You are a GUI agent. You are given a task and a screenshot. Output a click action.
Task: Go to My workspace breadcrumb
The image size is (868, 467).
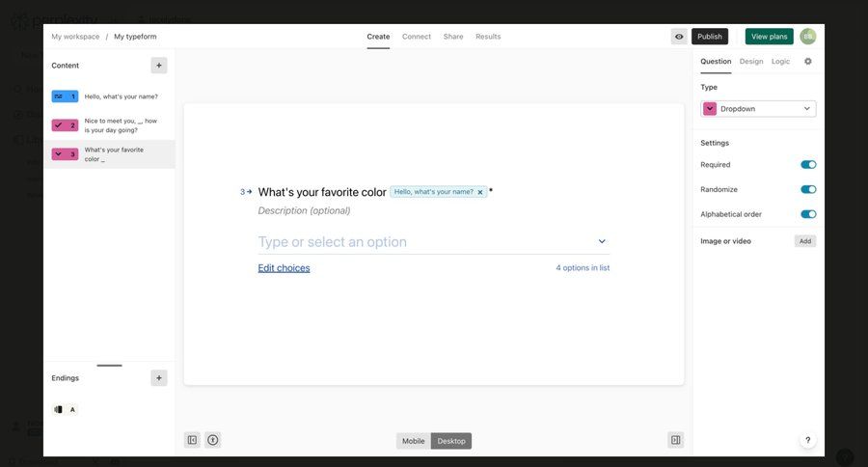(x=75, y=37)
